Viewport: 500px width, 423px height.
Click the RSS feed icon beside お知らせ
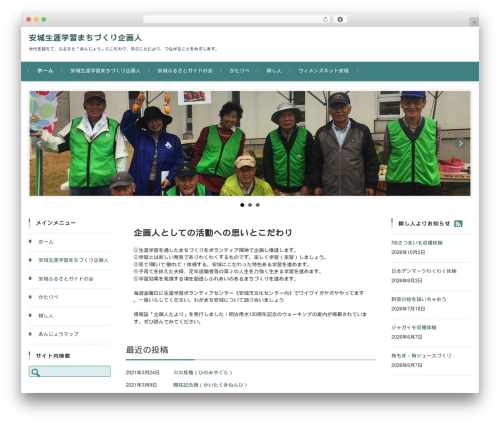click(x=458, y=224)
